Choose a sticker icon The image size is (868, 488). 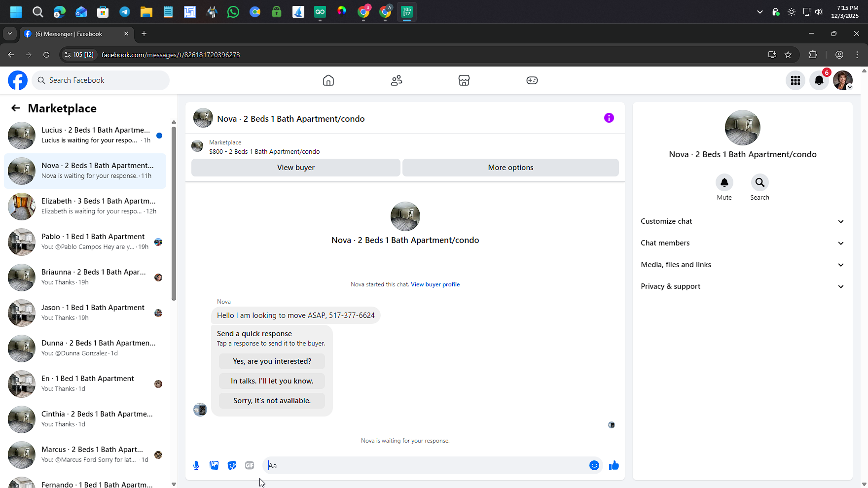(232, 465)
